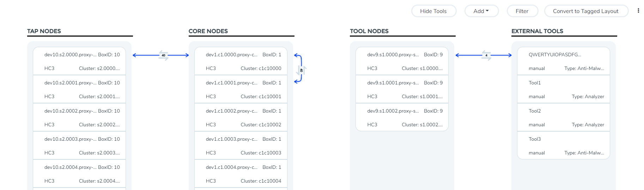Select the dev10.s2.0000 tap node card

coord(79,61)
